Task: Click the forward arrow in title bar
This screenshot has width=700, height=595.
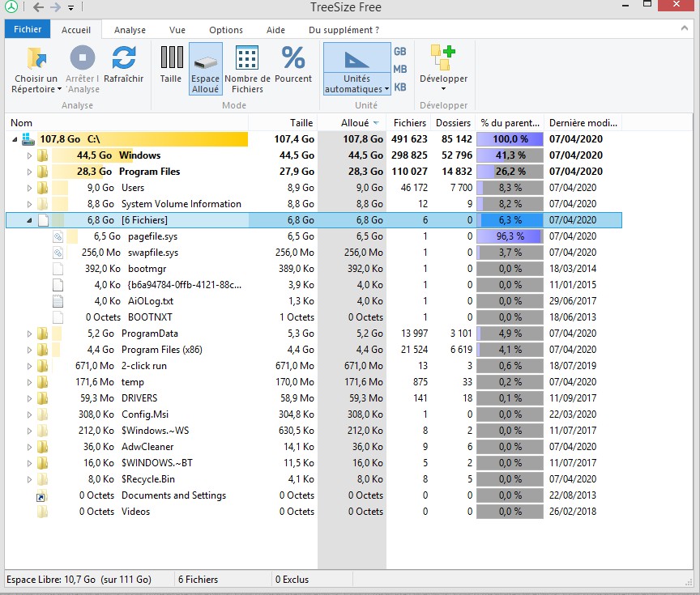Action: [x=55, y=7]
